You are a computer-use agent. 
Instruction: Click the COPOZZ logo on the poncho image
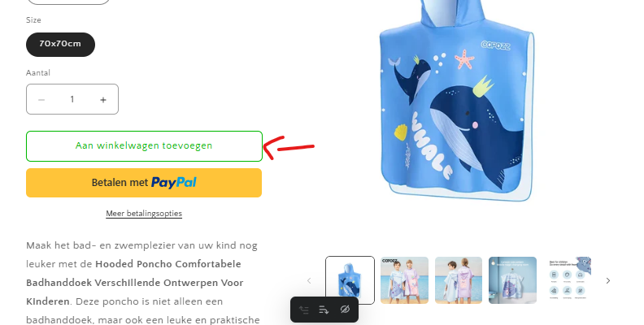[496, 45]
